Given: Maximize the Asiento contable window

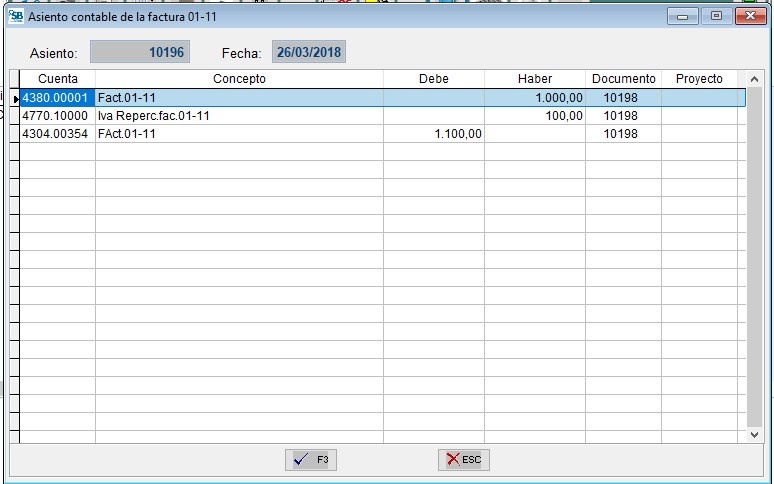Looking at the screenshot, I should (716, 17).
